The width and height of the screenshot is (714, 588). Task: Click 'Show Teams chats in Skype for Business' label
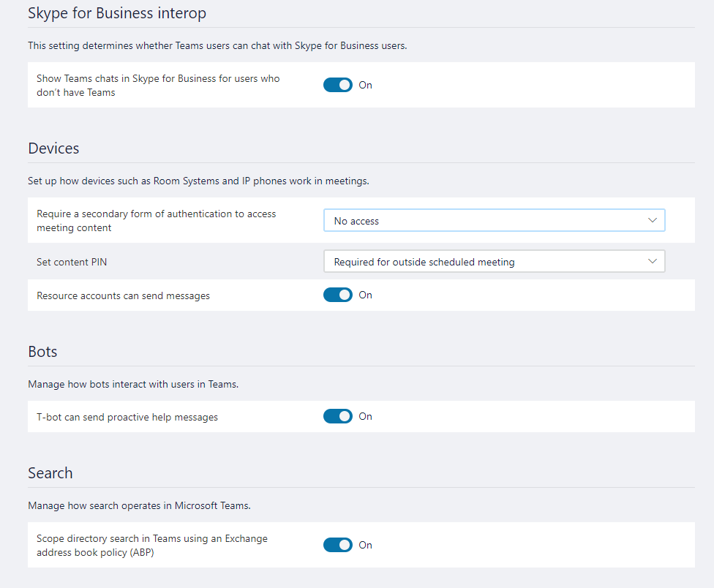[x=158, y=85]
